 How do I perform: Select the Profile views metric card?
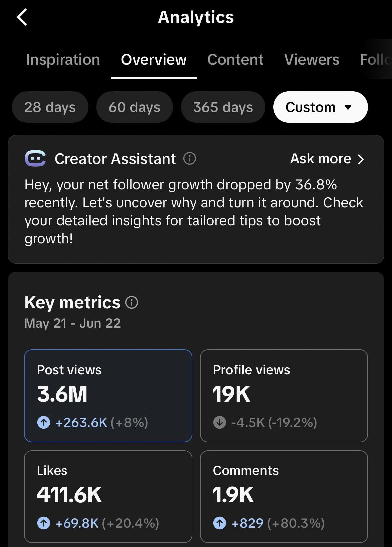[x=284, y=396]
